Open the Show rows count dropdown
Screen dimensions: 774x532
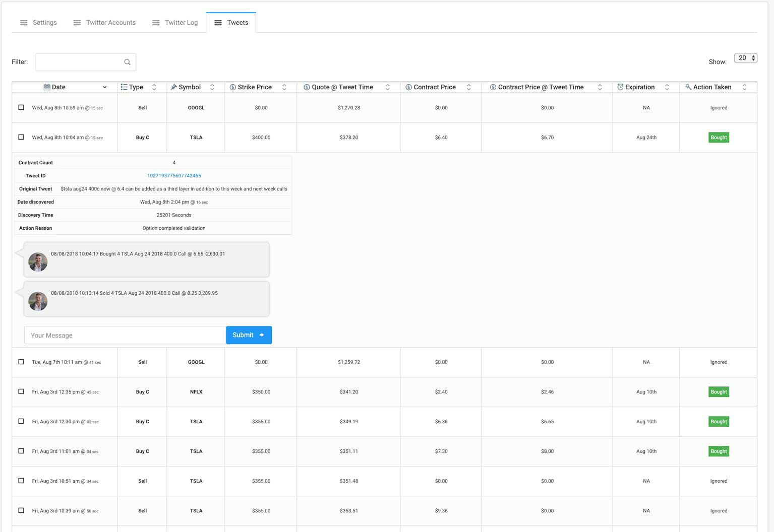click(x=746, y=58)
